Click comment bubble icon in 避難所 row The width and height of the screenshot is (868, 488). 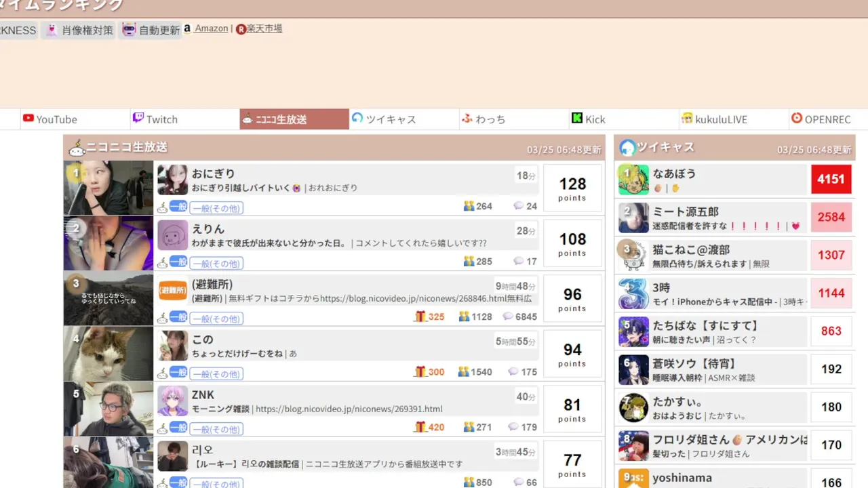508,316
